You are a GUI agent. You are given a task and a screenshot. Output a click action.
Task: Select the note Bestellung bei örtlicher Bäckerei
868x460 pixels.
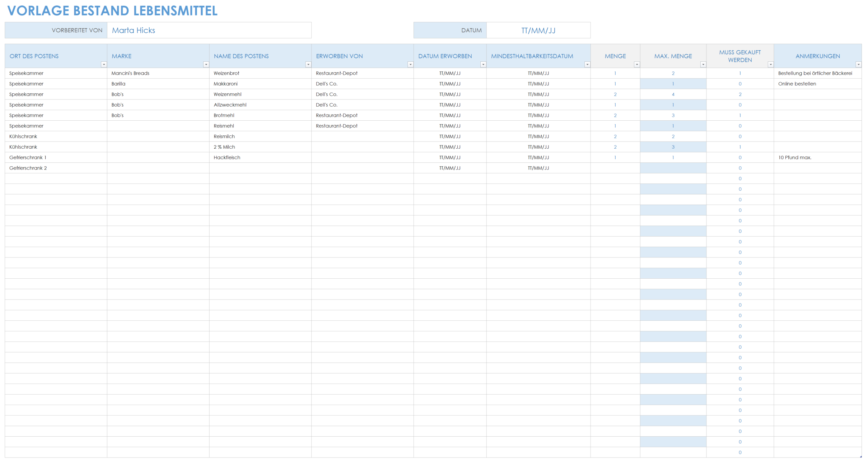tap(818, 73)
